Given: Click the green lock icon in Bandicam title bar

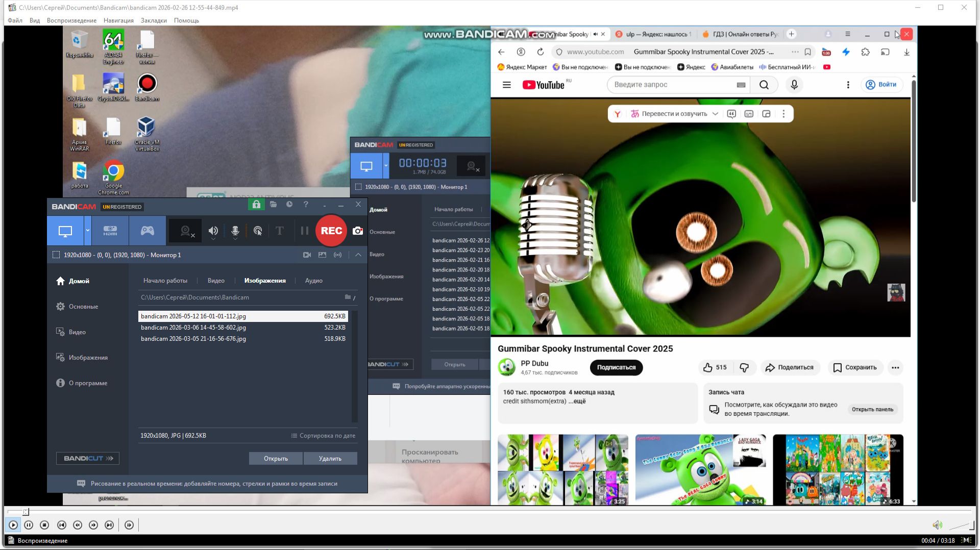Looking at the screenshot, I should click(256, 205).
